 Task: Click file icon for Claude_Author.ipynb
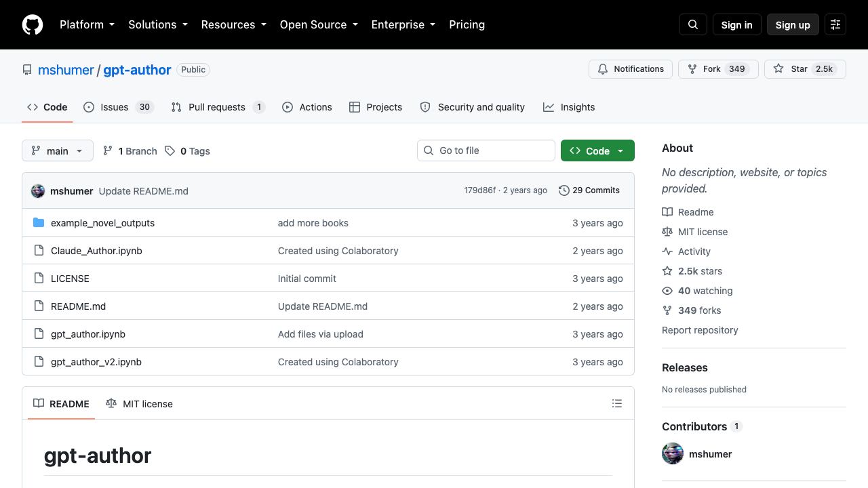coord(39,251)
